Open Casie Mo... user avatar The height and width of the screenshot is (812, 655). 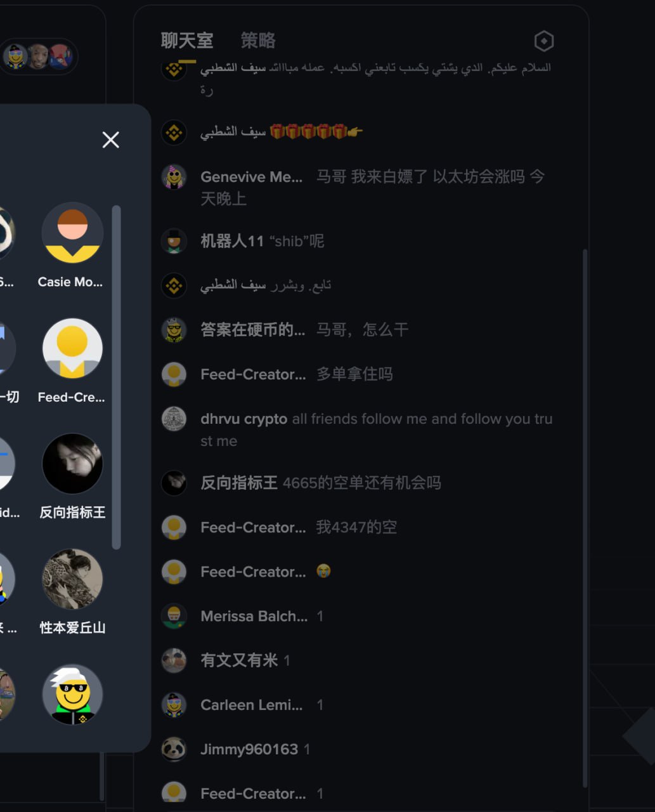pyautogui.click(x=72, y=233)
